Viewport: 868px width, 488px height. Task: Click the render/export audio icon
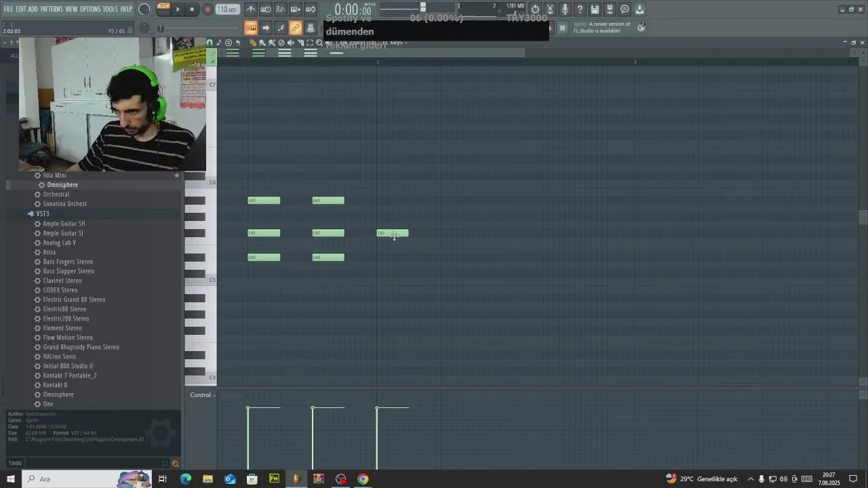point(610,9)
